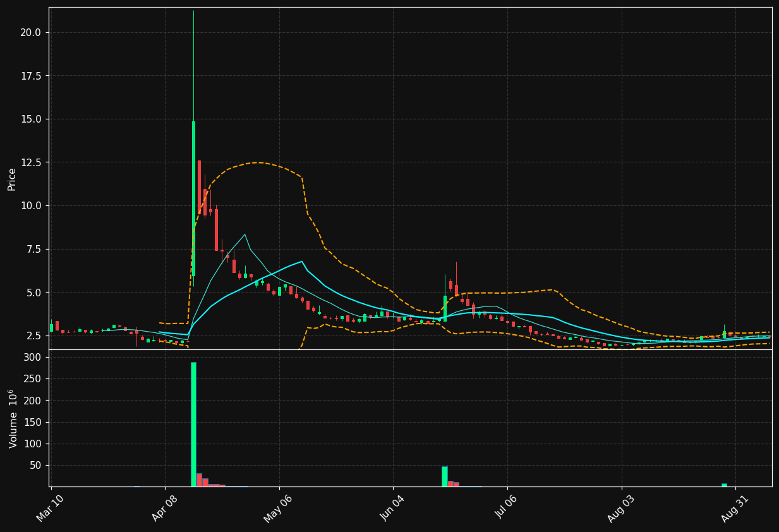The width and height of the screenshot is (779, 532).
Task: Select the small green volume bar in late August
Action: click(724, 485)
